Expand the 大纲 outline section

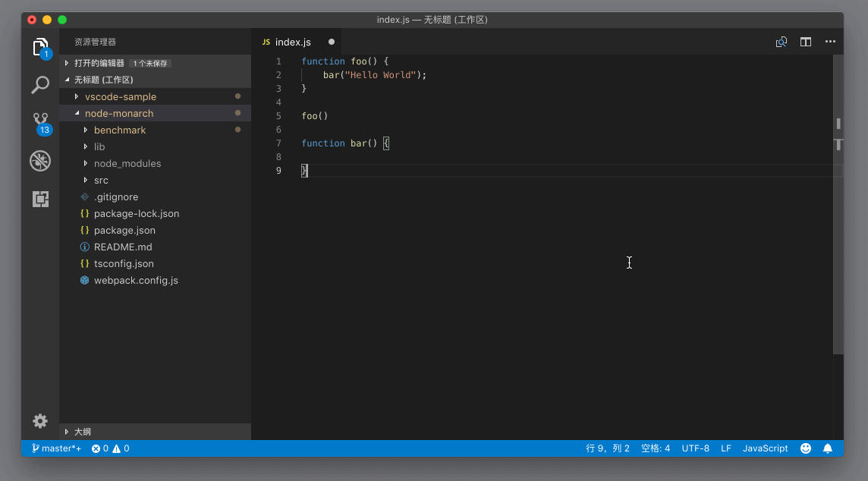point(82,432)
